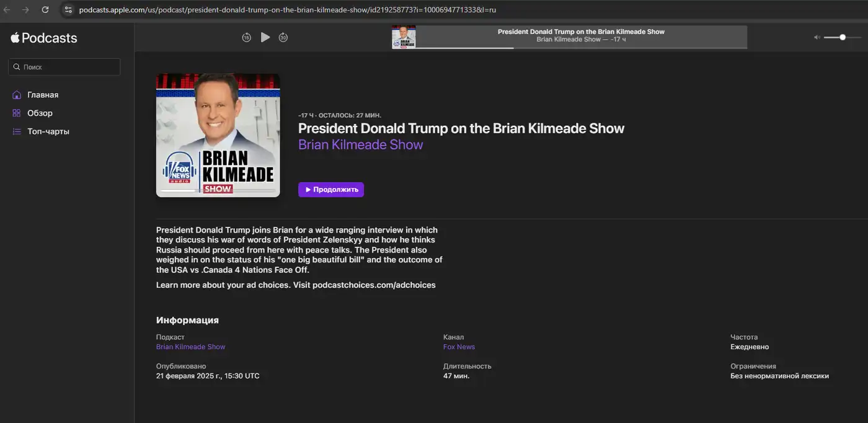Open Brian Kilmeade Show link under Подкаст
Image resolution: width=868 pixels, height=423 pixels.
(190, 347)
